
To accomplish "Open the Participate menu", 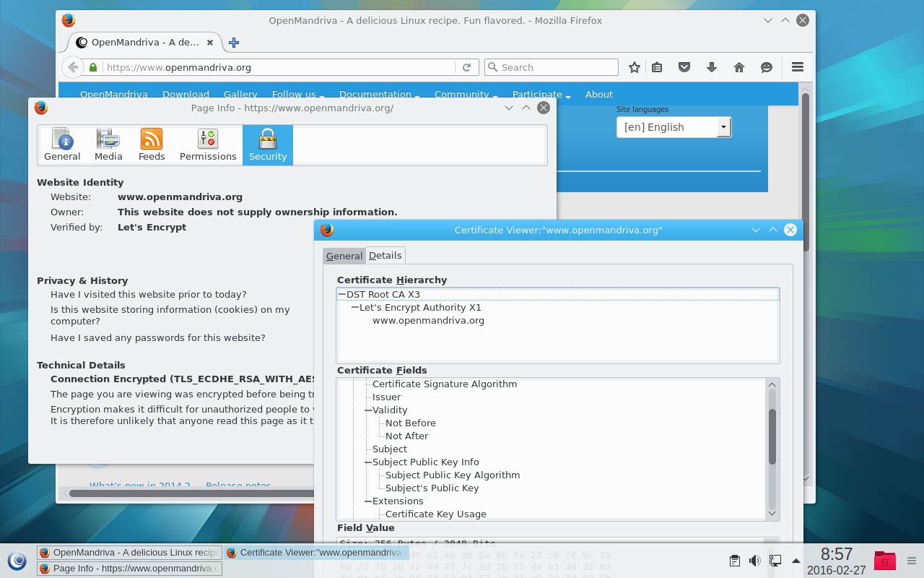I will click(541, 94).
